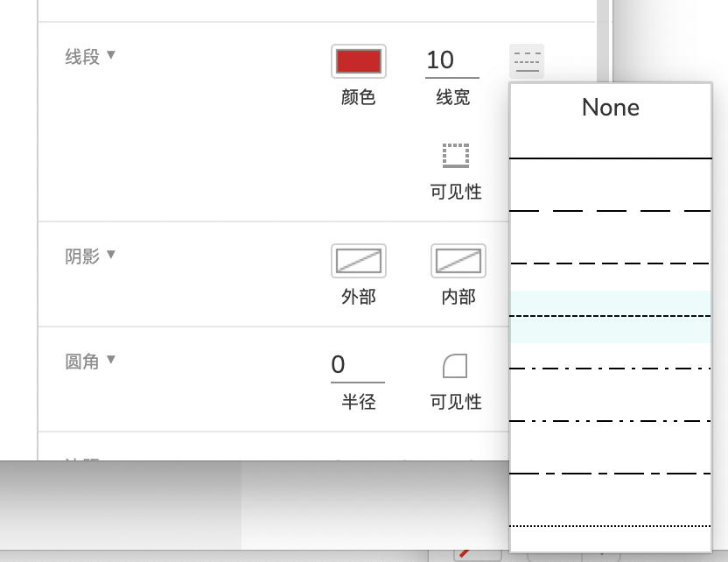Image resolution: width=728 pixels, height=562 pixels.
Task: Open the outer shadow (外部) settings icon
Action: tap(358, 261)
